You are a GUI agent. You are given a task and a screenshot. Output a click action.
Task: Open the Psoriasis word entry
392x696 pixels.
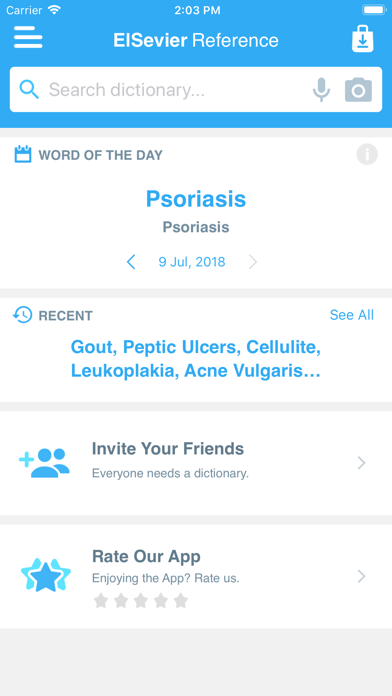196,199
